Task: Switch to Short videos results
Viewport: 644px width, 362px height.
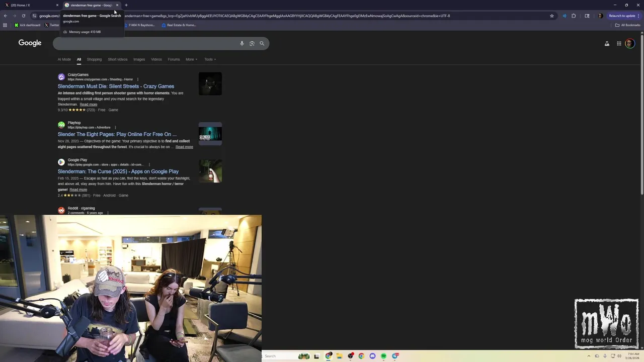Action: pos(118,59)
